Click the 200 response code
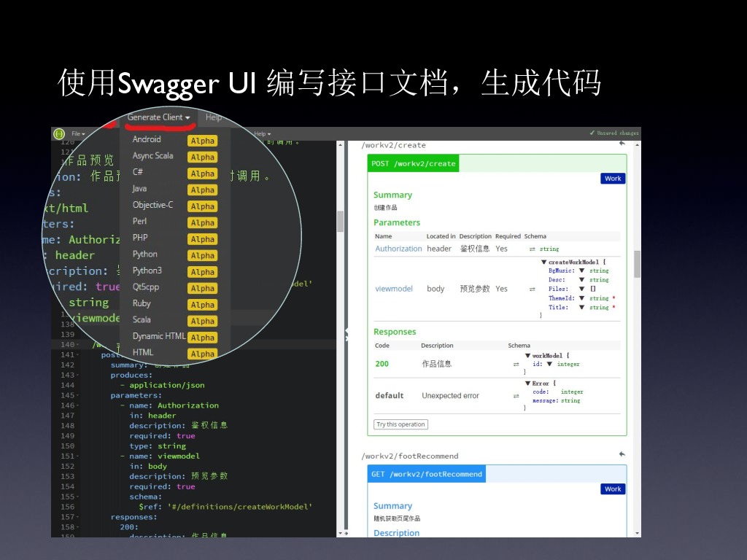The height and width of the screenshot is (560, 747). point(382,364)
